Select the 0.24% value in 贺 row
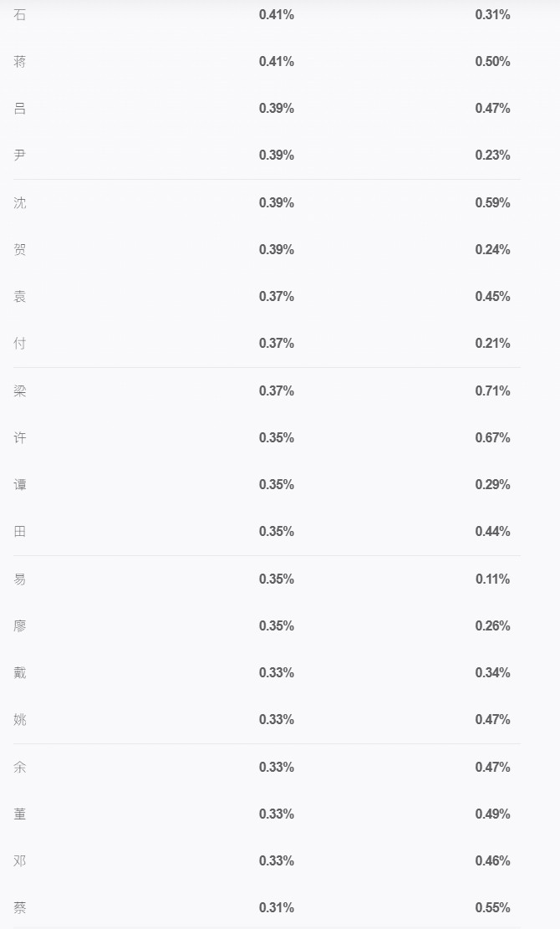The width and height of the screenshot is (560, 929). (492, 250)
